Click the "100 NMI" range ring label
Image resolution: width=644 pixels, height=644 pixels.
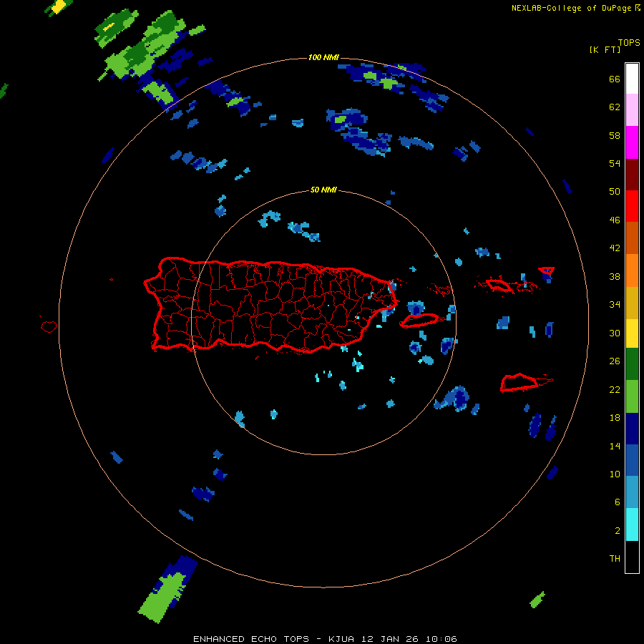point(323,57)
